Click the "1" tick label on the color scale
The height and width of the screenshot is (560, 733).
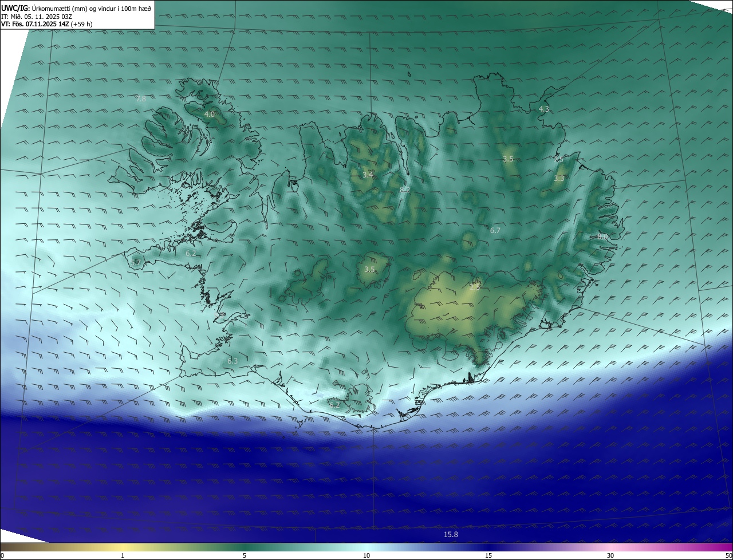tap(123, 555)
